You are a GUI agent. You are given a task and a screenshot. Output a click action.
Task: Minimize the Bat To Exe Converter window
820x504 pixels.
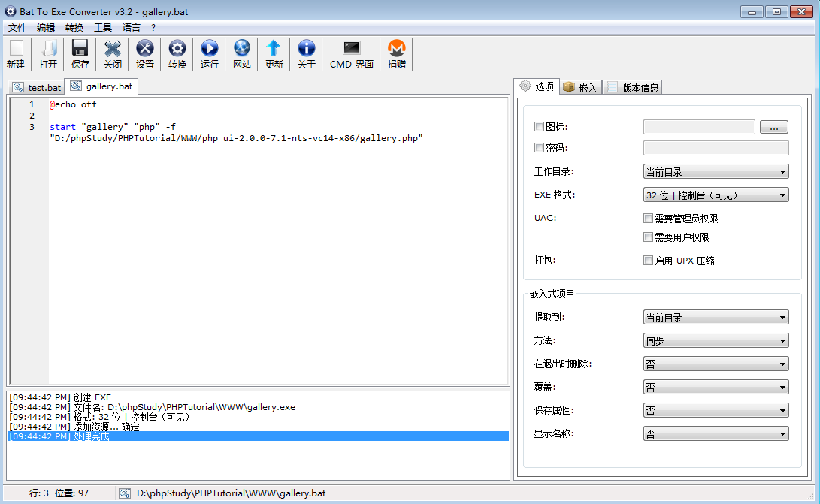click(752, 11)
